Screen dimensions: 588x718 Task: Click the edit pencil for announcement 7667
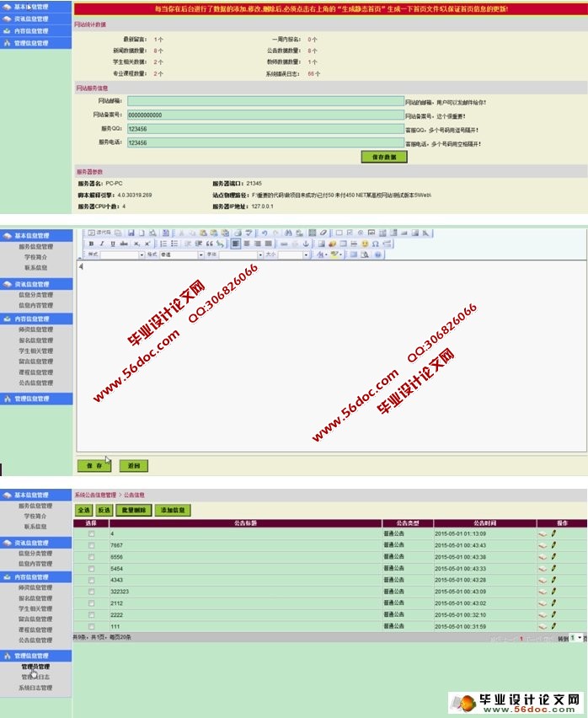click(x=553, y=545)
